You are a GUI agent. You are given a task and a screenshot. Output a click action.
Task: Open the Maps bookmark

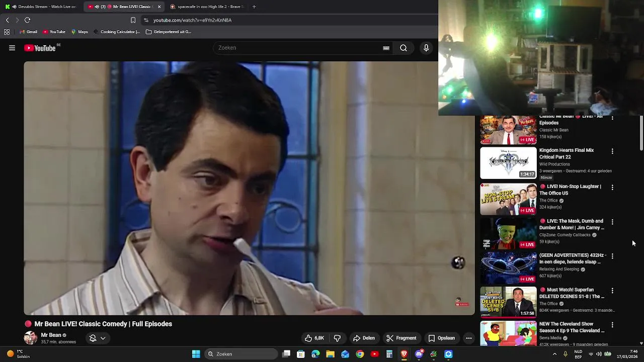[x=79, y=32]
